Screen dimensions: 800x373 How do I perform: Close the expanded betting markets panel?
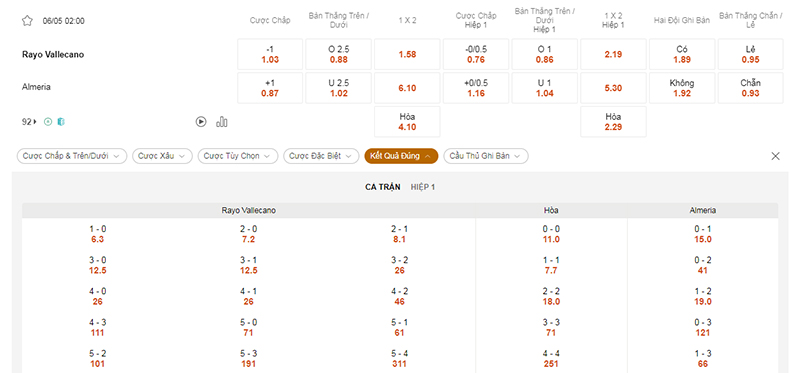coord(776,156)
